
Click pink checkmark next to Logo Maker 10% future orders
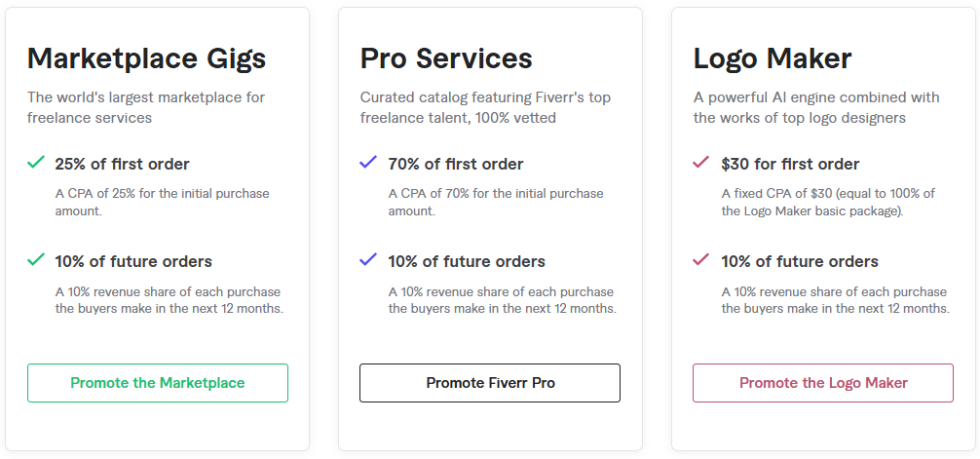click(x=701, y=259)
